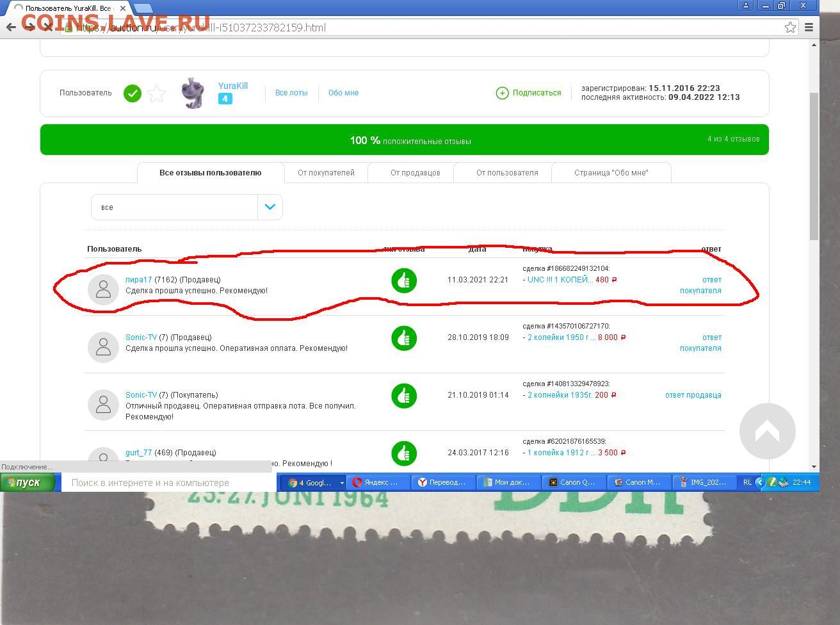
Task: Open Sonic-TV seller review user link
Action: coord(141,337)
